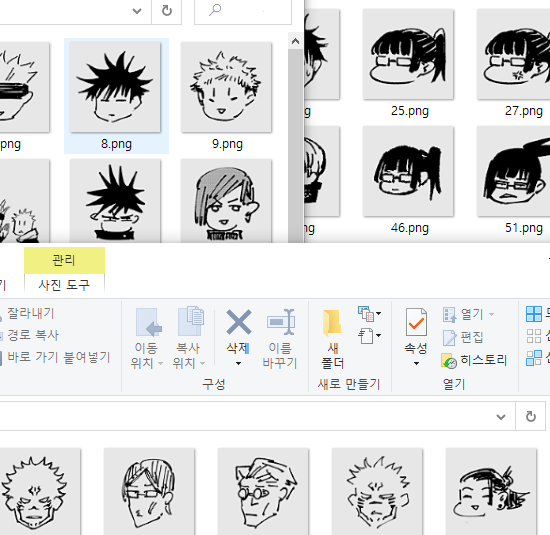Click 잘라내기 cut command
550x535 pixels.
coord(30,313)
